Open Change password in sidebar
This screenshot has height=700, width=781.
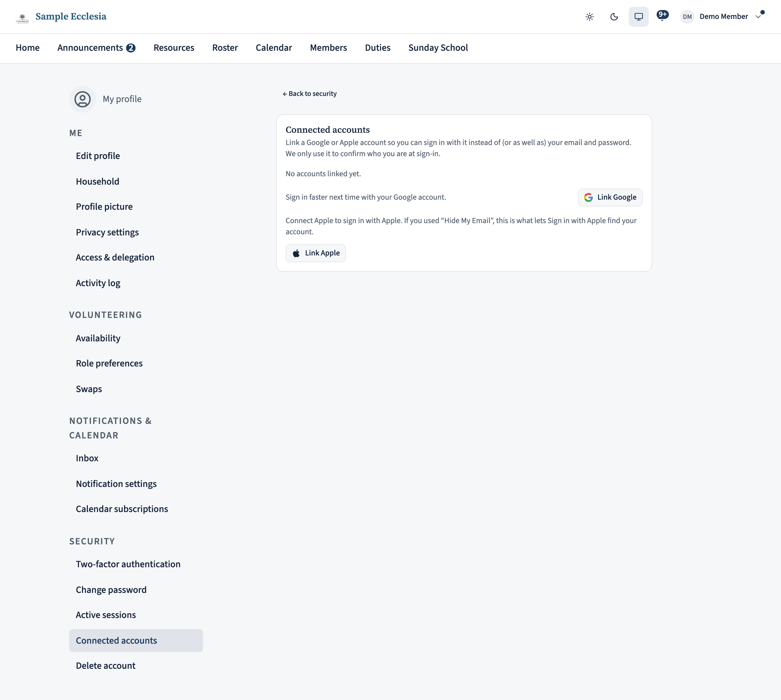click(x=136, y=590)
